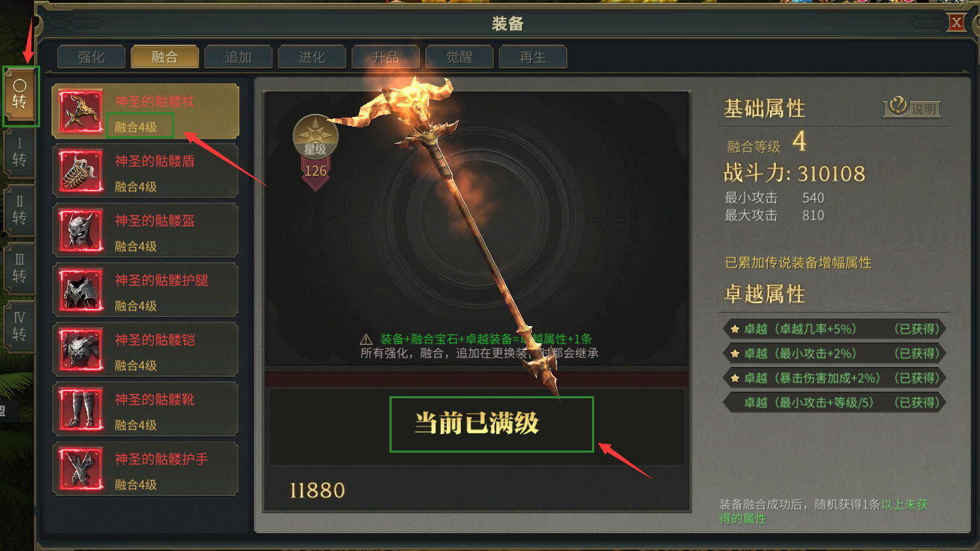980x551 pixels.
Task: Select the Ⅰ转 side tab
Action: click(20, 152)
